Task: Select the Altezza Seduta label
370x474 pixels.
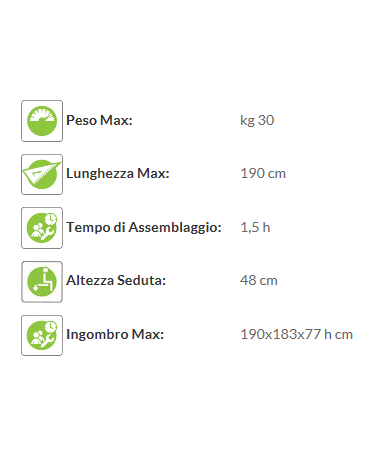Action: [116, 280]
